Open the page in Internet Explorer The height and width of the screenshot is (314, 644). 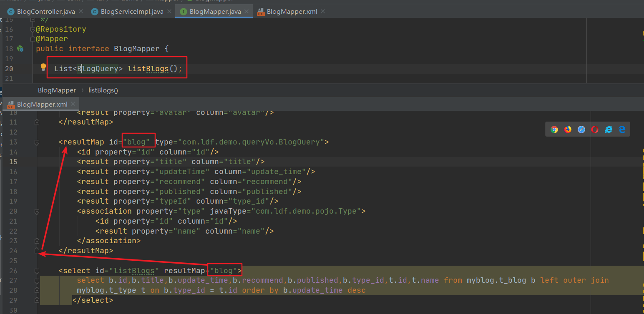click(x=609, y=130)
